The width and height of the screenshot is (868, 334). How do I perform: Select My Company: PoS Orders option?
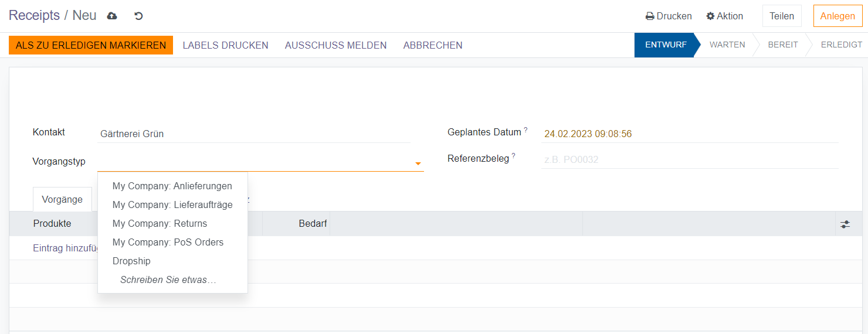pos(168,242)
